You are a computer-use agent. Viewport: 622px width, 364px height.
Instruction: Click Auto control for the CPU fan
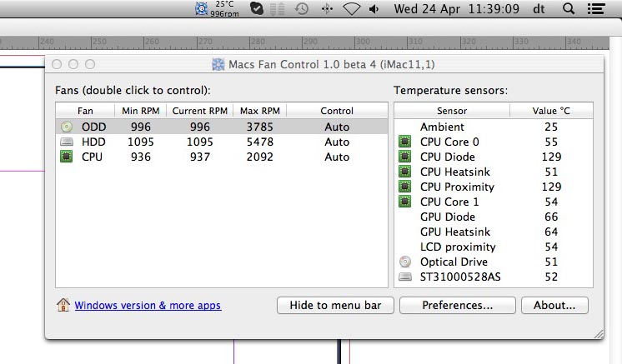(x=337, y=157)
